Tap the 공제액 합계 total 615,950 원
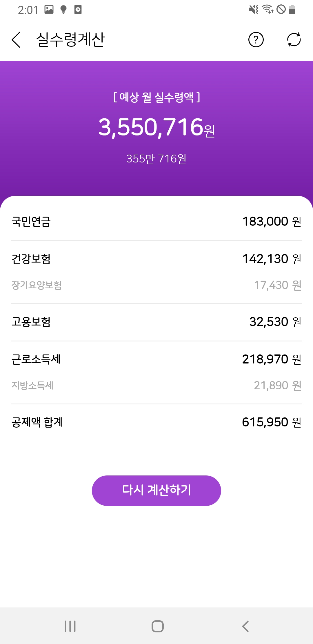313x644 pixels. pos(271,422)
